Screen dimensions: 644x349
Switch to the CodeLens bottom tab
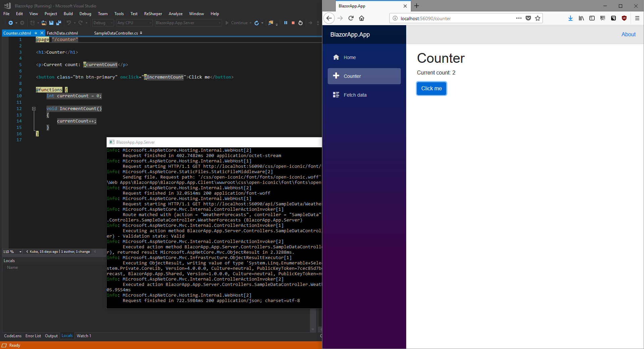(13, 336)
